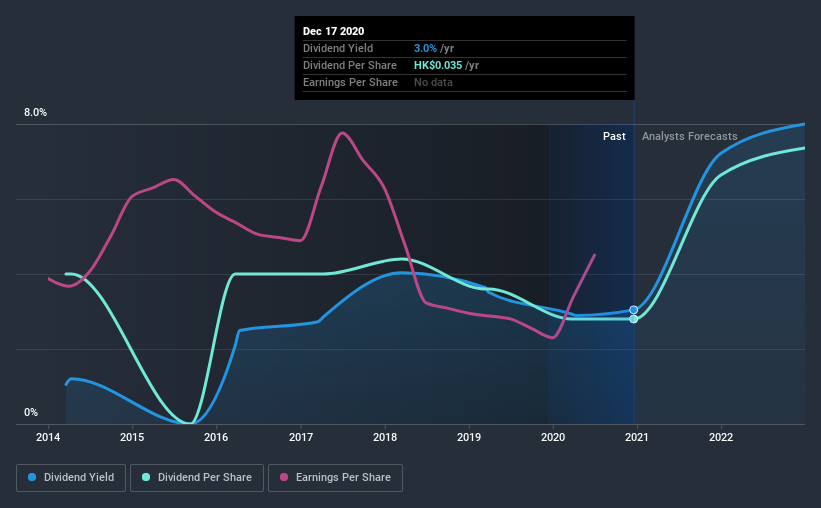821x508 pixels.
Task: Click the 8.0% y-axis label
Action: 35,113
